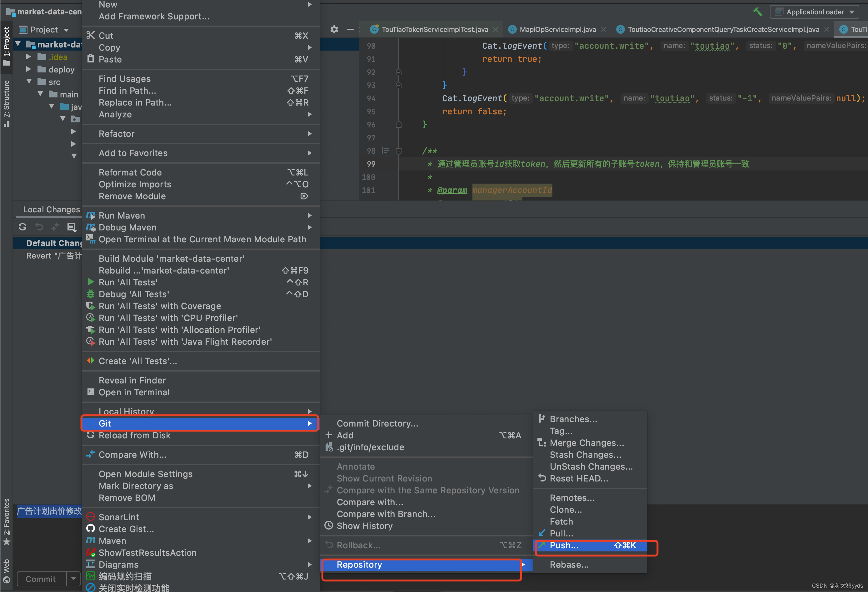The width and height of the screenshot is (868, 592).
Task: Close the MapiOpServiceImpl.java tab
Action: (x=604, y=29)
